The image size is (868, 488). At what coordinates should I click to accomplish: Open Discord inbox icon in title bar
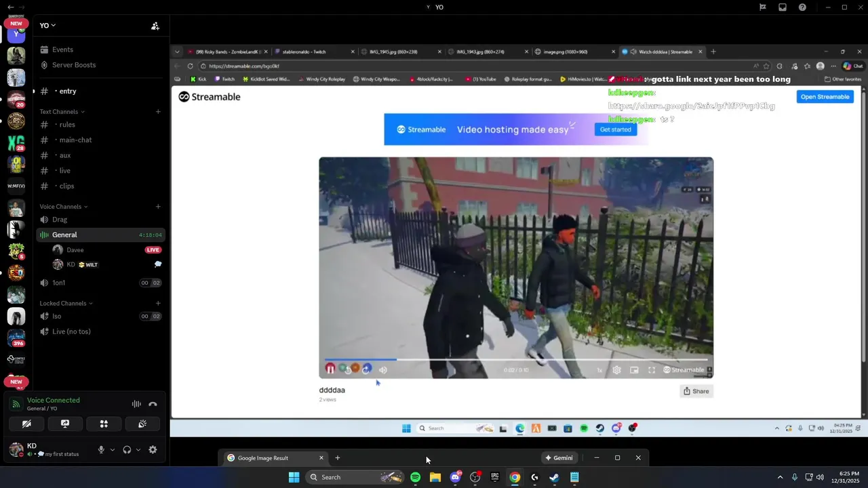tap(783, 7)
